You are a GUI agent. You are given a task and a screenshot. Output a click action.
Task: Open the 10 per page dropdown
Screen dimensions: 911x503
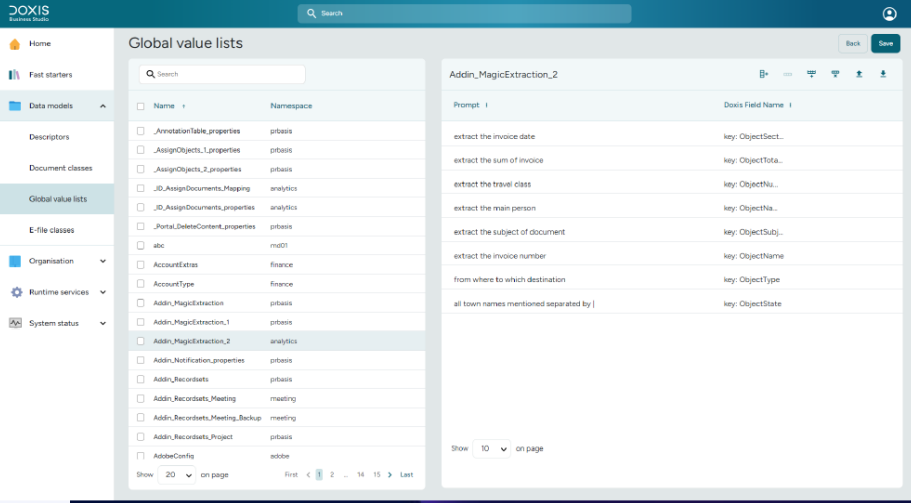492,448
